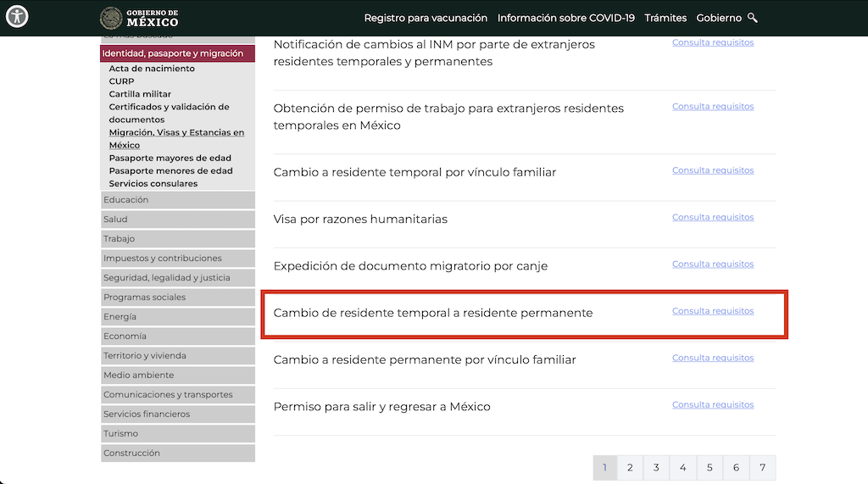Expand the Turismo category
This screenshot has height=484, width=868.
(178, 434)
